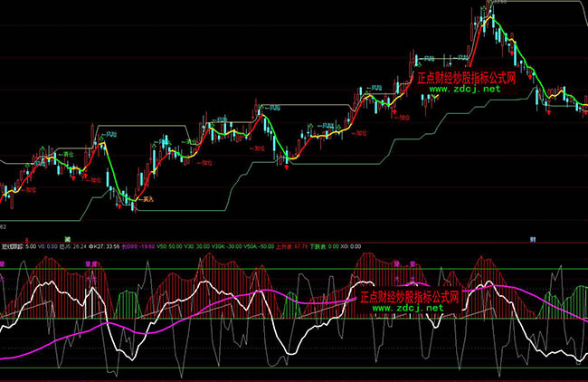
Task: Click red arrow marker at the mid-chart price low
Action: (x=287, y=167)
